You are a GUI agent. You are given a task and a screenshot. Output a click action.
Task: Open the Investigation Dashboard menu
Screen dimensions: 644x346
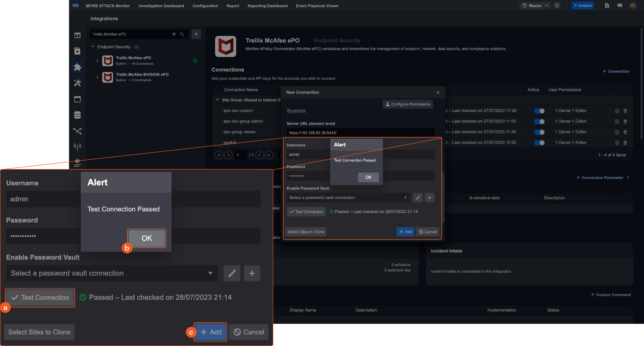(161, 6)
